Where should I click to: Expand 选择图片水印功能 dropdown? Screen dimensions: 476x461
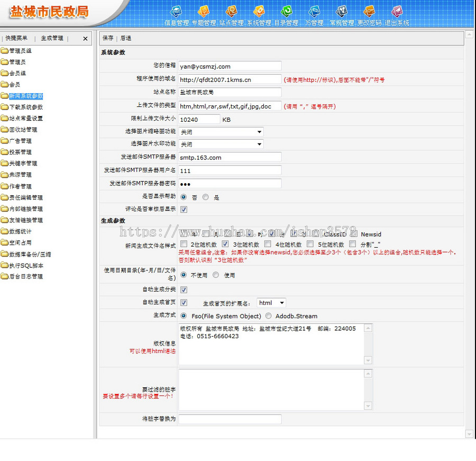[221, 144]
